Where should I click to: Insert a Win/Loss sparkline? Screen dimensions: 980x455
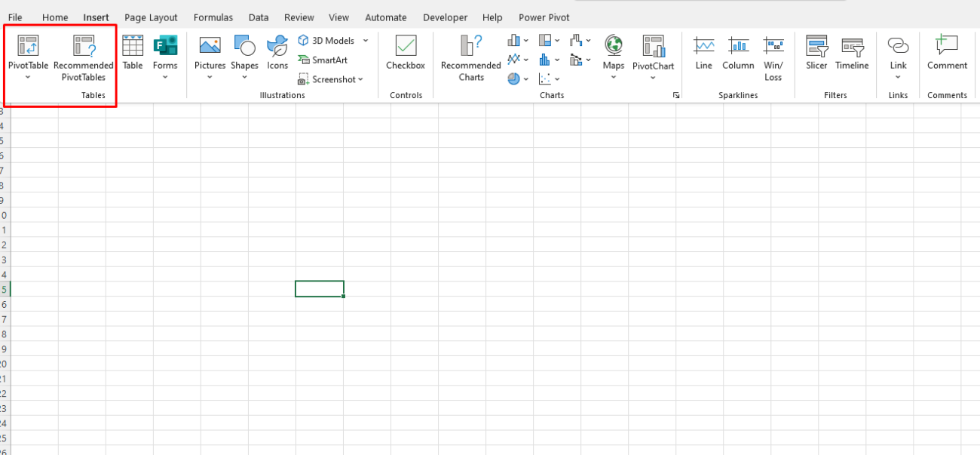[x=773, y=58]
